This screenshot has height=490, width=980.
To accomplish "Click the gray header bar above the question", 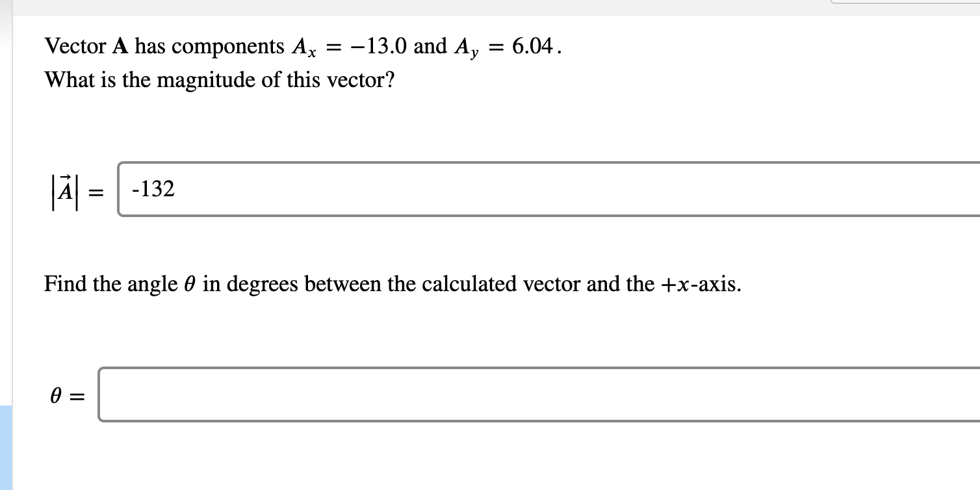I will [422, 6].
